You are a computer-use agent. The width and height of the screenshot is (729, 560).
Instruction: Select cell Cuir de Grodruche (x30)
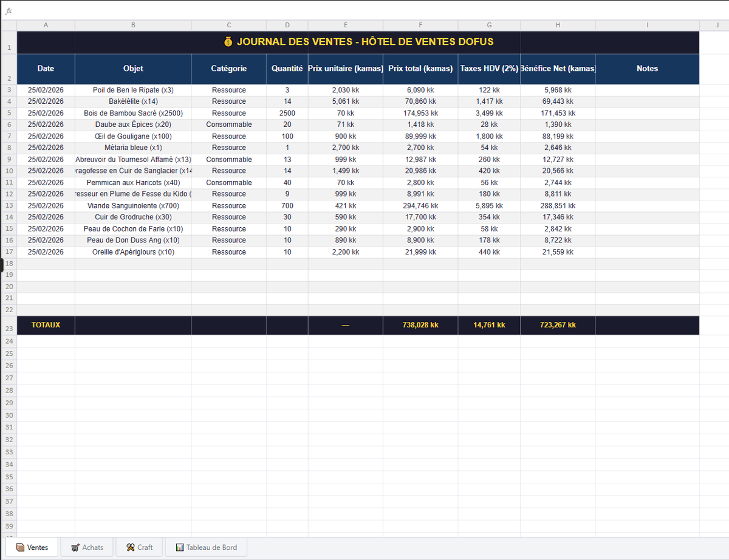coord(133,217)
